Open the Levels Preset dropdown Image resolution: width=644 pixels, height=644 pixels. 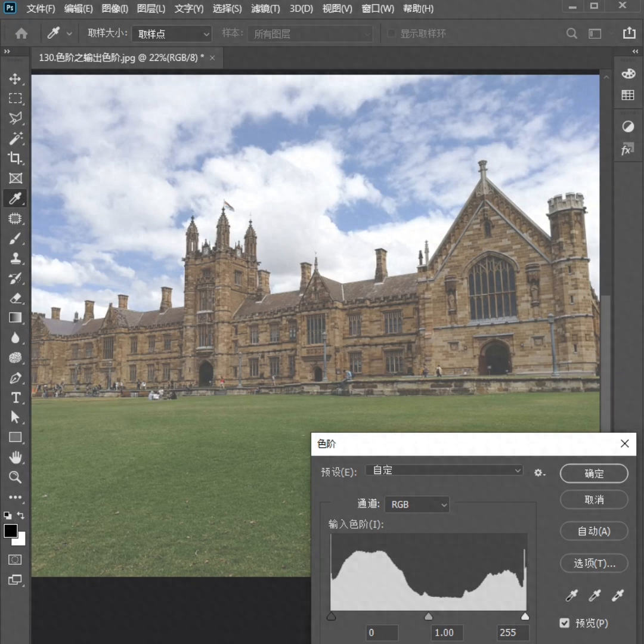[445, 470]
